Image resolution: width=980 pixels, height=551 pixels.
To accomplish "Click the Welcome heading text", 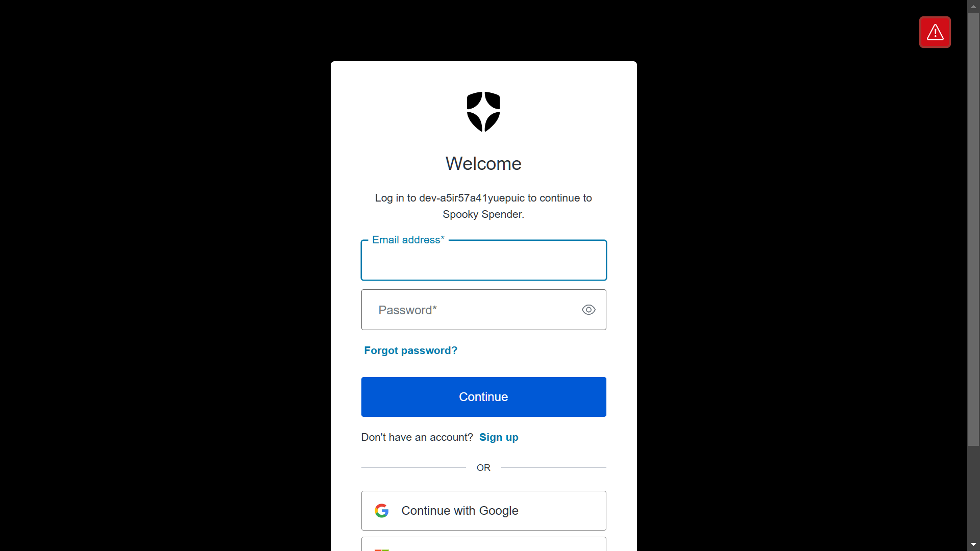I will (483, 164).
